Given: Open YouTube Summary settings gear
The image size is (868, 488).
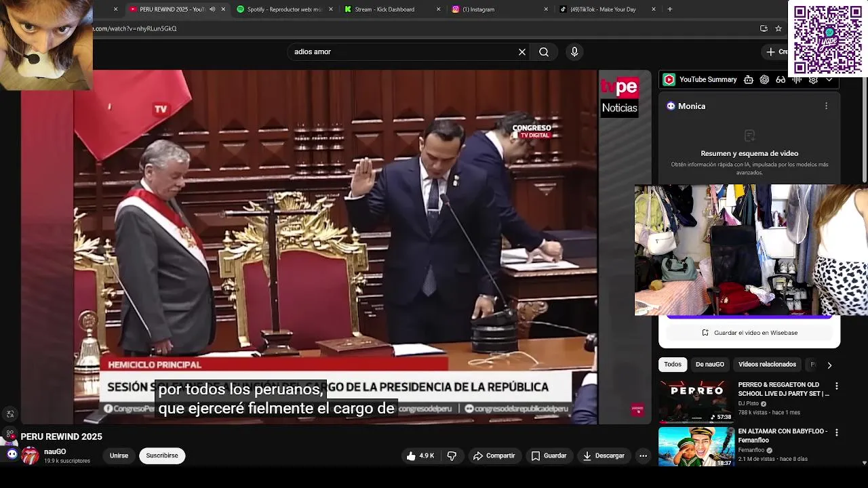Looking at the screenshot, I should (x=813, y=79).
